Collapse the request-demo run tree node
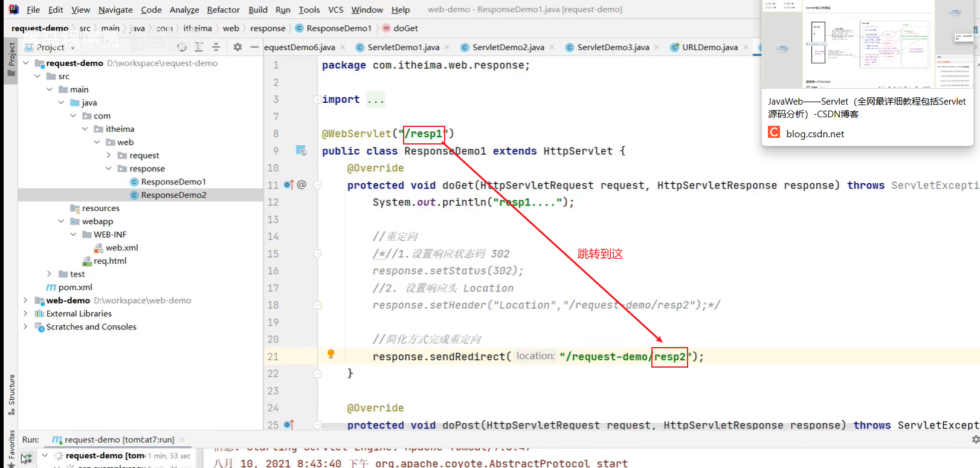Viewport: 980px width, 468px height. [45, 455]
